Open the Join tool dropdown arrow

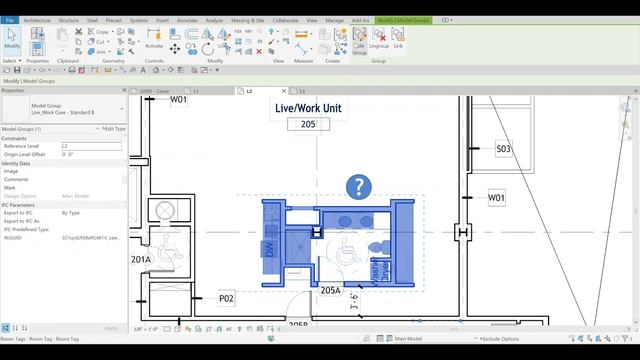click(109, 52)
